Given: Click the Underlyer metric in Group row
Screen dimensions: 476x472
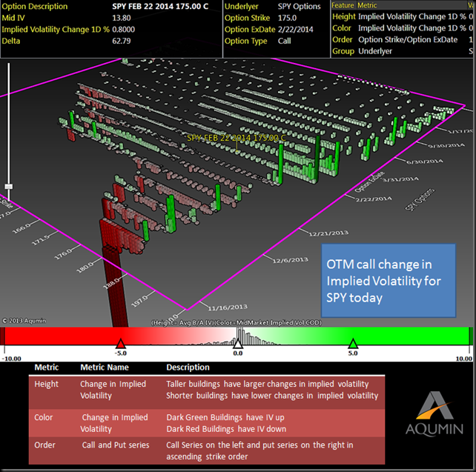Looking at the screenshot, I should coord(375,51).
